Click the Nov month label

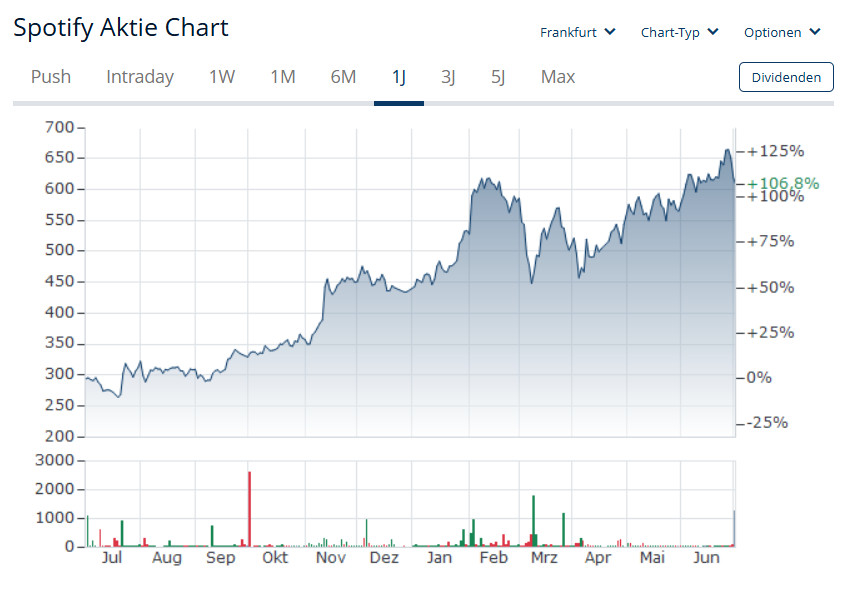pyautogui.click(x=330, y=558)
